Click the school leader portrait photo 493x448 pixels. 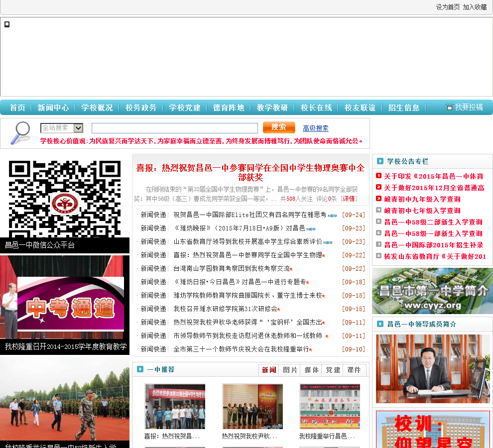point(433,369)
